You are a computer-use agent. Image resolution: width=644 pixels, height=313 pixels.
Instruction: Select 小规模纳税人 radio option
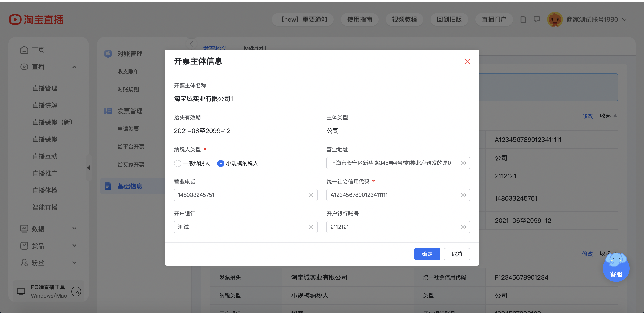(x=220, y=163)
